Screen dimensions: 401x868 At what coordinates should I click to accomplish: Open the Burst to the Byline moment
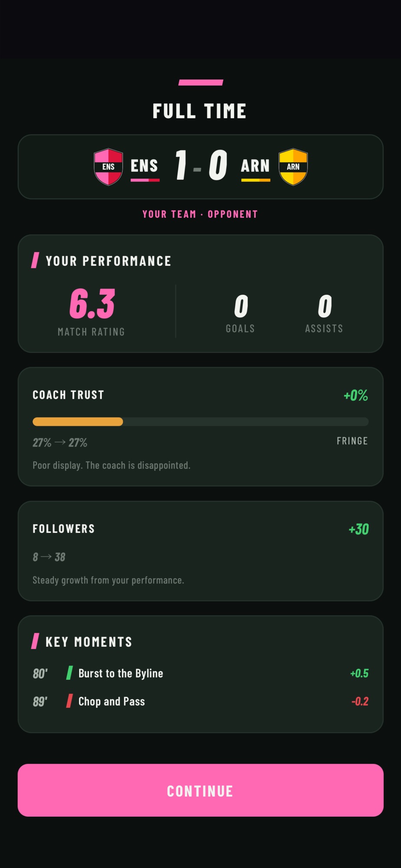tap(200, 673)
